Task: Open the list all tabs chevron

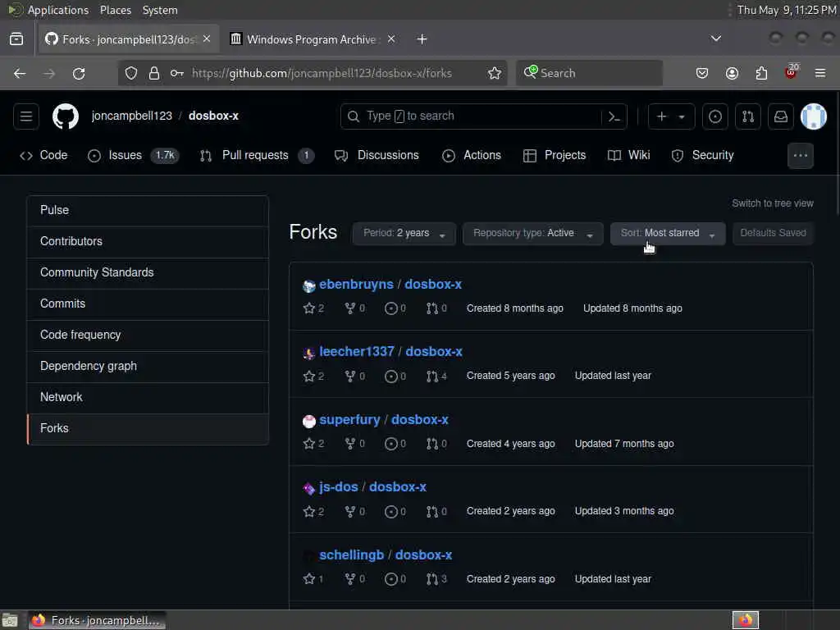Action: tap(715, 39)
